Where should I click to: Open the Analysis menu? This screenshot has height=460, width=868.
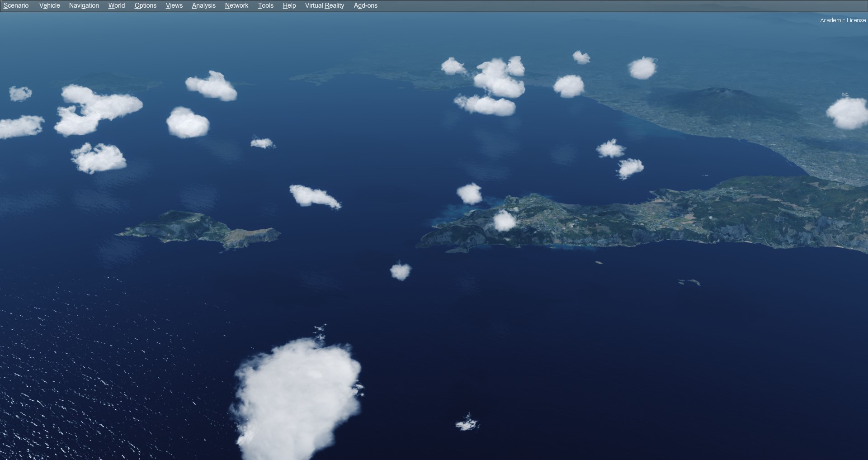(x=203, y=5)
